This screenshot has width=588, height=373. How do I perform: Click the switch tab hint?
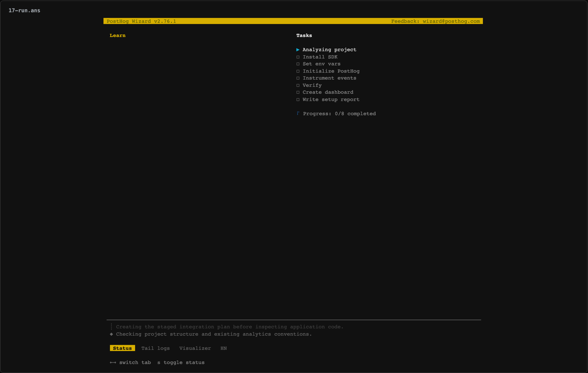[x=135, y=362]
